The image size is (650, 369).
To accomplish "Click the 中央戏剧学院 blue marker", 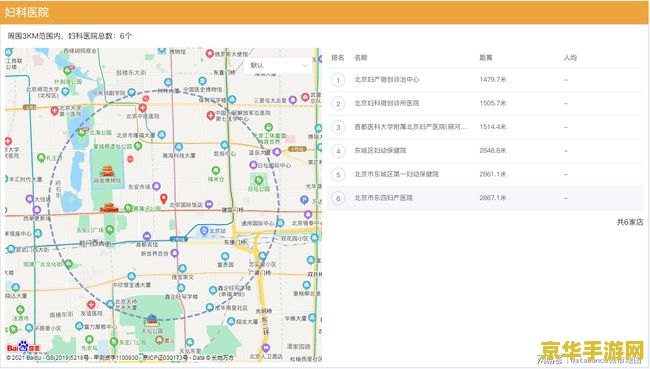I will [x=131, y=92].
